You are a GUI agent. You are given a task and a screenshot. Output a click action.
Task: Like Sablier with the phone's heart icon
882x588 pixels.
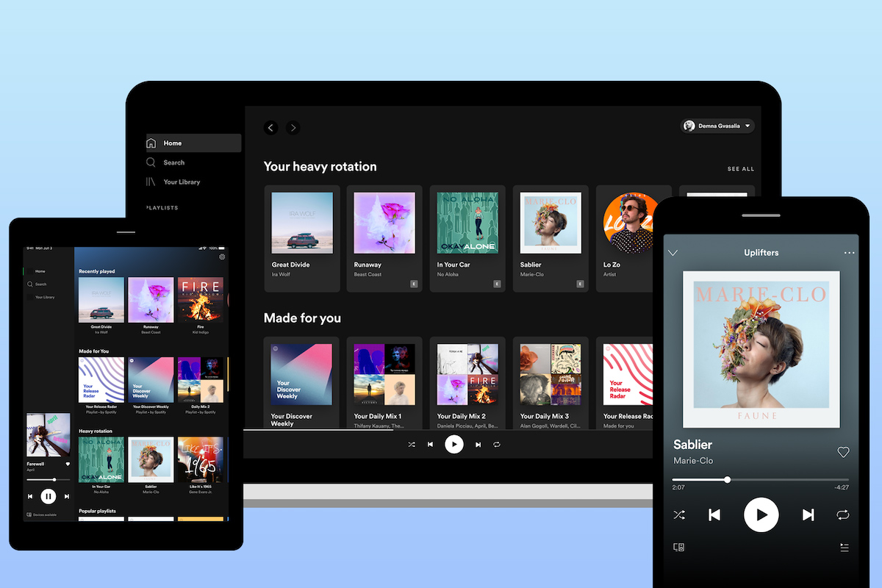click(843, 452)
